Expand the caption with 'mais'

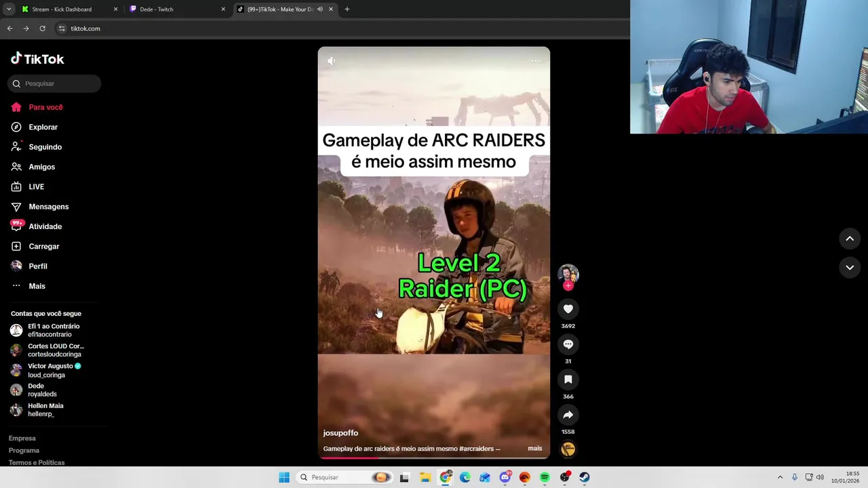point(535,449)
